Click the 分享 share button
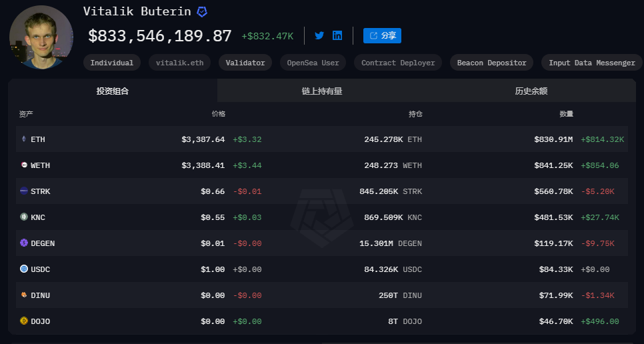The height and width of the screenshot is (344, 644). 382,36
